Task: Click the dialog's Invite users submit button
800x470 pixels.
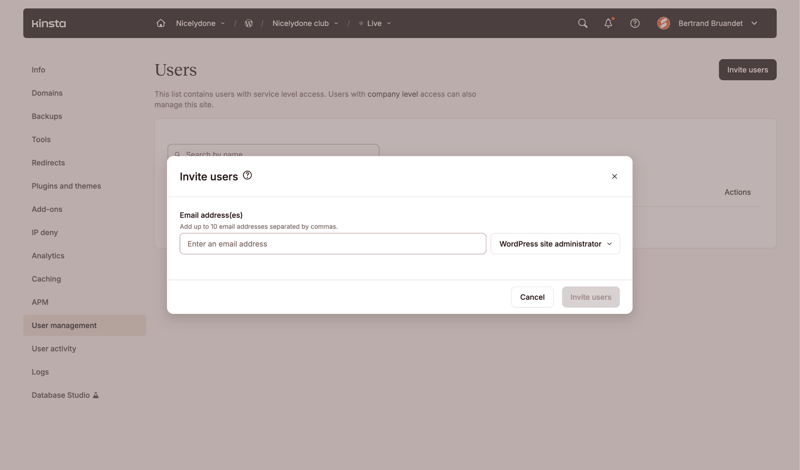Action: click(x=591, y=297)
